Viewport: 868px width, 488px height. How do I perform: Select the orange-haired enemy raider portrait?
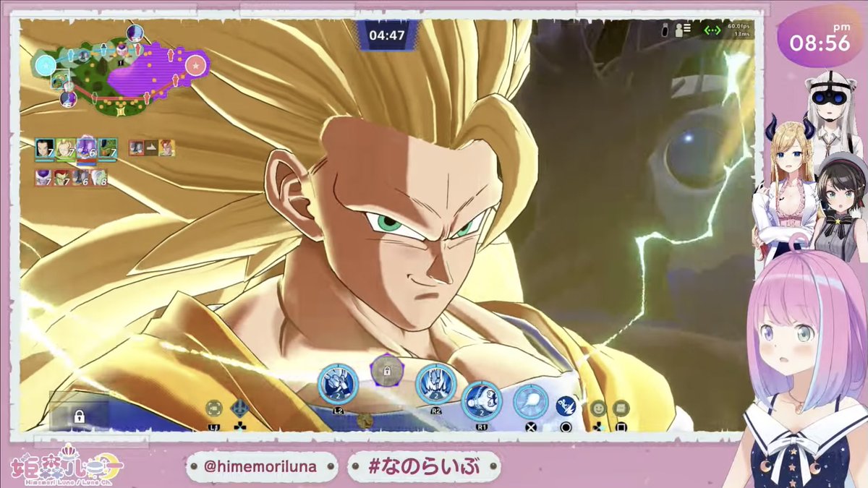click(x=166, y=147)
